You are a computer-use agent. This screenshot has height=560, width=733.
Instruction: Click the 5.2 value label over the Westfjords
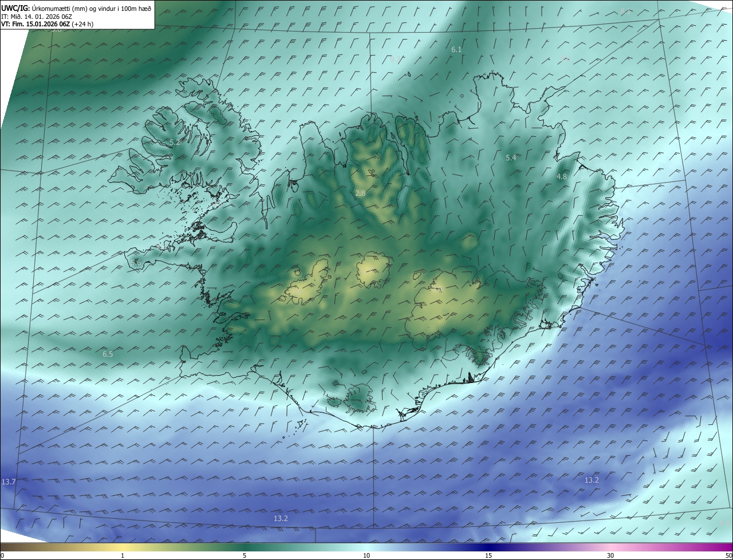175,142
